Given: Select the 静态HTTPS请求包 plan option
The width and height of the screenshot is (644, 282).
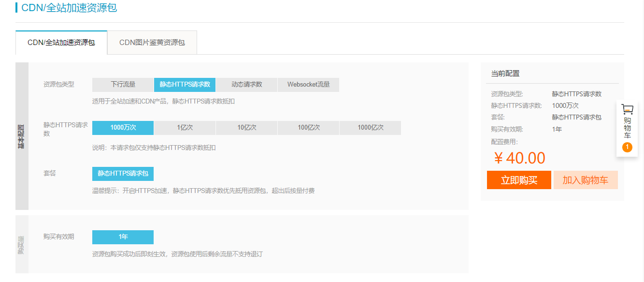Looking at the screenshot, I should point(123,173).
